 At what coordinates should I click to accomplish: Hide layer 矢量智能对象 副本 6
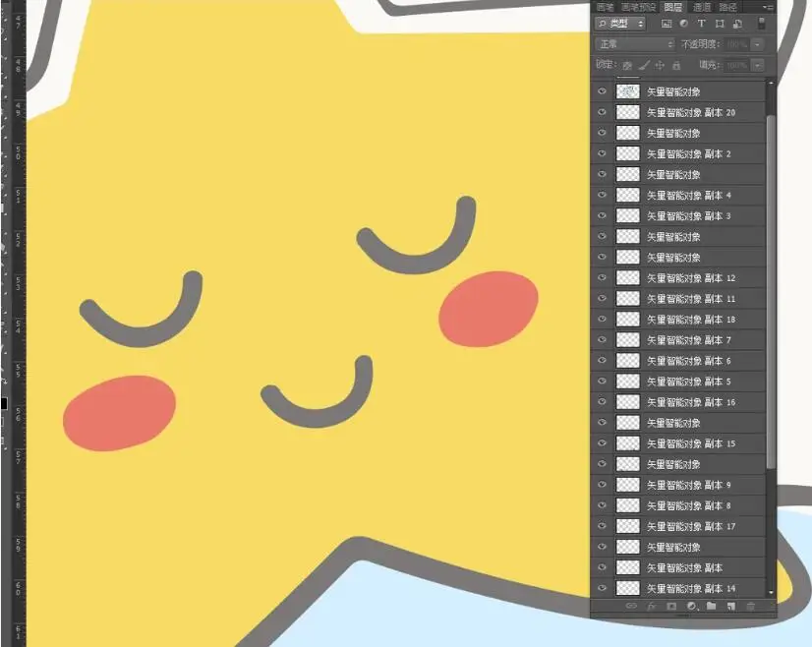click(x=602, y=361)
